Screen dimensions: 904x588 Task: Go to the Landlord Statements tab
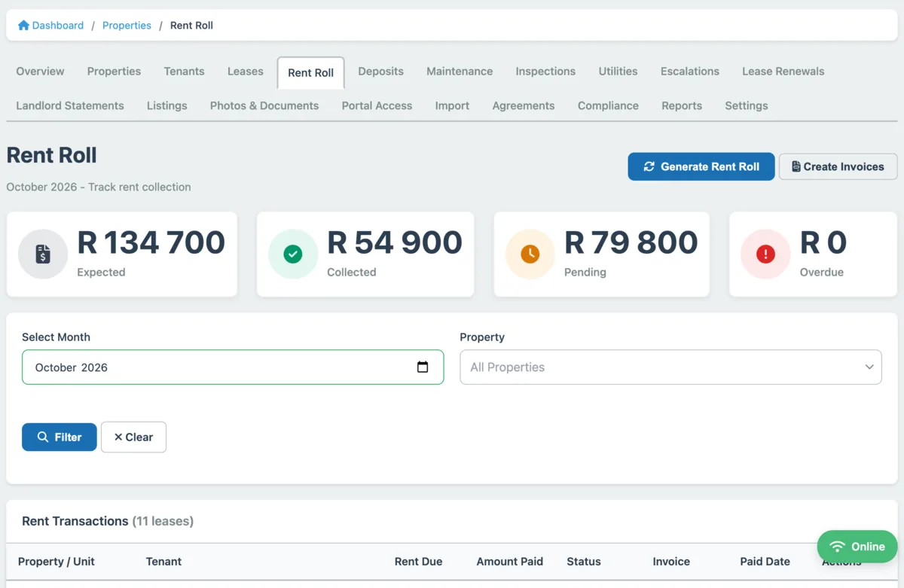coord(70,106)
